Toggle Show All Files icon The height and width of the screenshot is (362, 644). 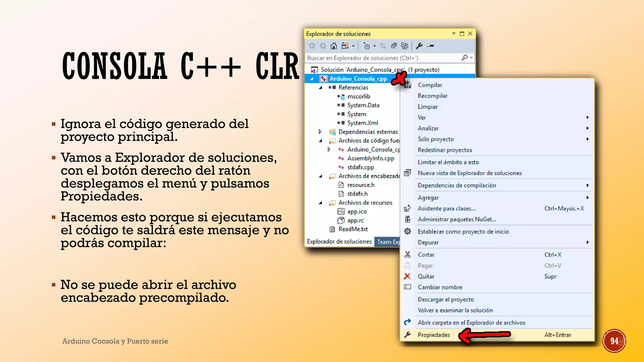405,46
